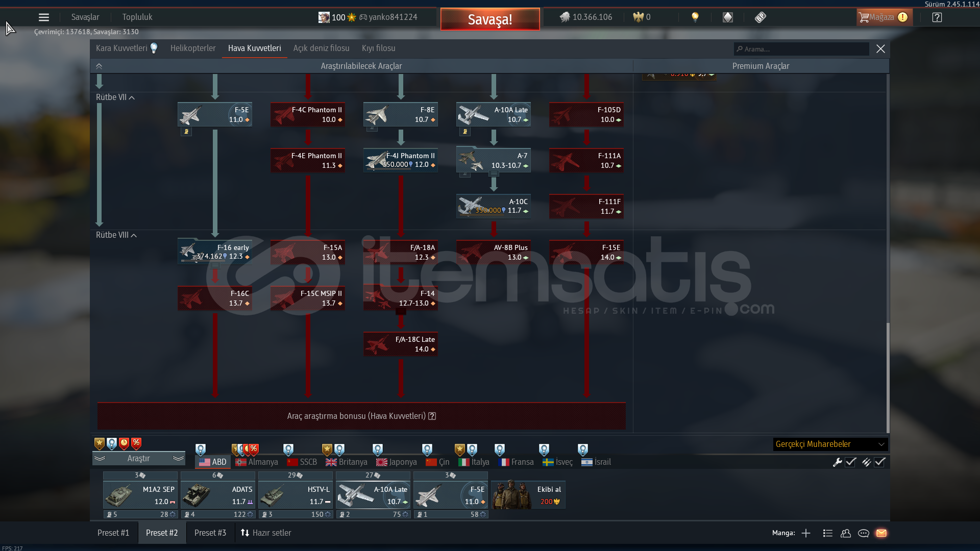Image resolution: width=980 pixels, height=551 pixels.
Task: Toggle the automatic ammo refill checkbox
Action: pos(880,462)
